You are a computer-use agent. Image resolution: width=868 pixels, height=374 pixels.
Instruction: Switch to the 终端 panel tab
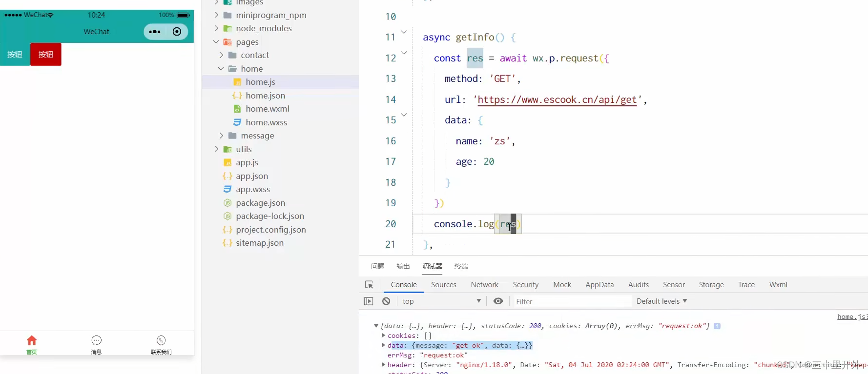tap(461, 266)
